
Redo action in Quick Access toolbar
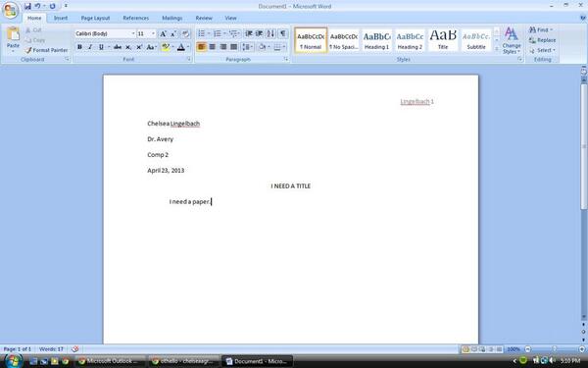53,6
